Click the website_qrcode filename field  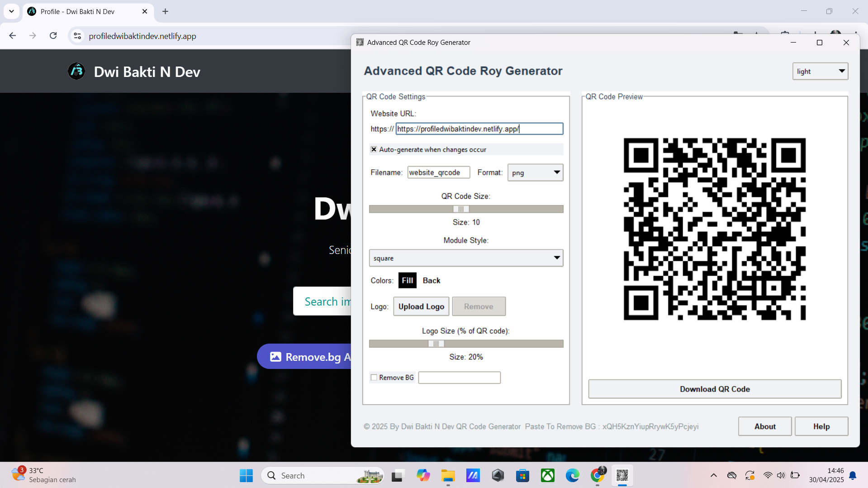tap(438, 172)
